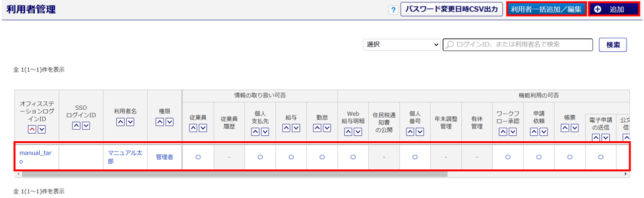Sort Web給与明細 column descending
644x198 pixels.
358,132
